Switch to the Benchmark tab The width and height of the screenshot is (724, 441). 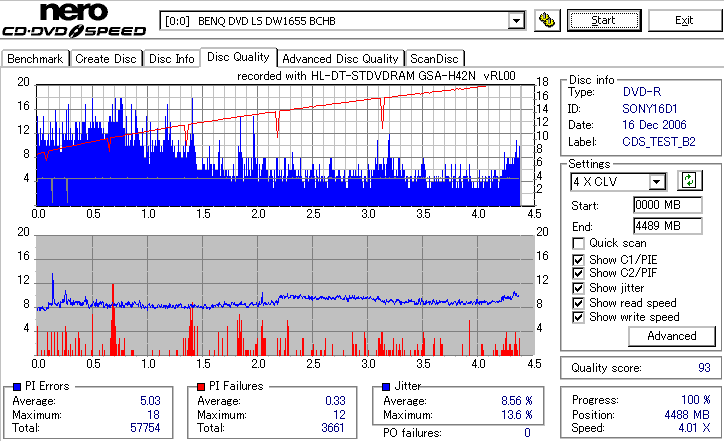(35, 59)
